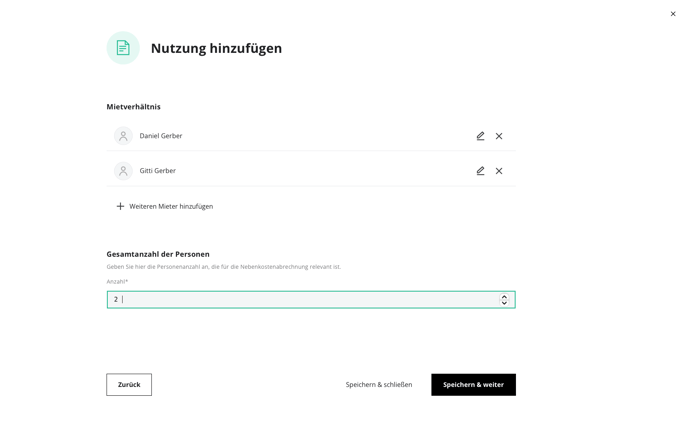Click the Gesamtanzahl der Personen heading
The width and height of the screenshot is (685, 433).
(x=158, y=254)
